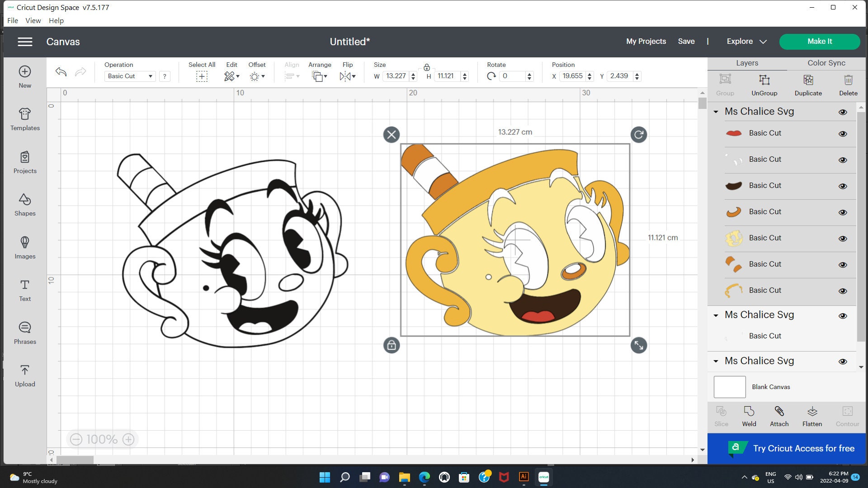This screenshot has width=868, height=488.
Task: Open the Operation Basic Cut dropdown
Action: click(x=128, y=75)
